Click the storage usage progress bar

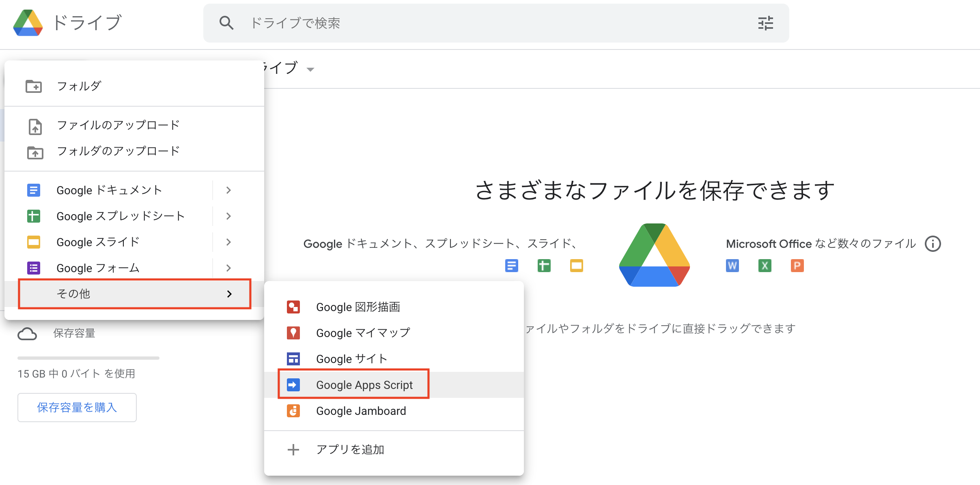point(88,358)
